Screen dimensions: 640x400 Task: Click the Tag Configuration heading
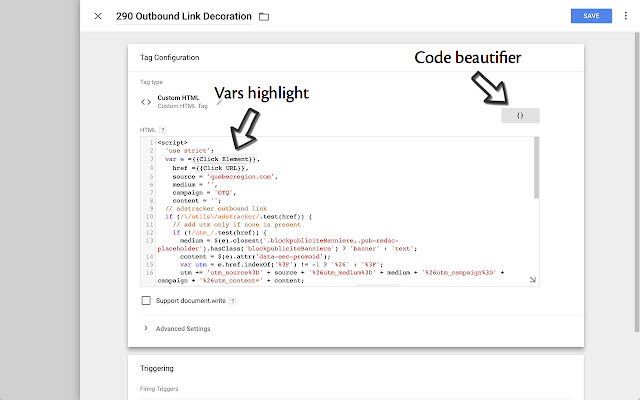pyautogui.click(x=169, y=58)
